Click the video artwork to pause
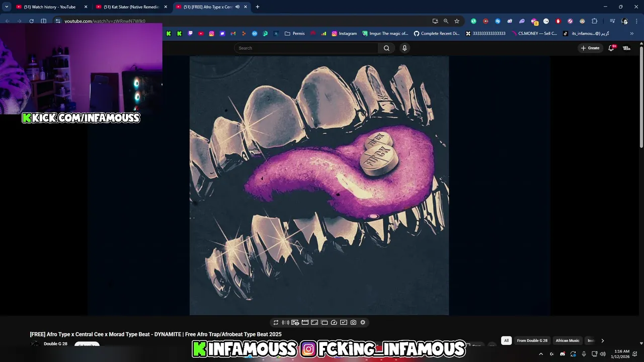 319,186
